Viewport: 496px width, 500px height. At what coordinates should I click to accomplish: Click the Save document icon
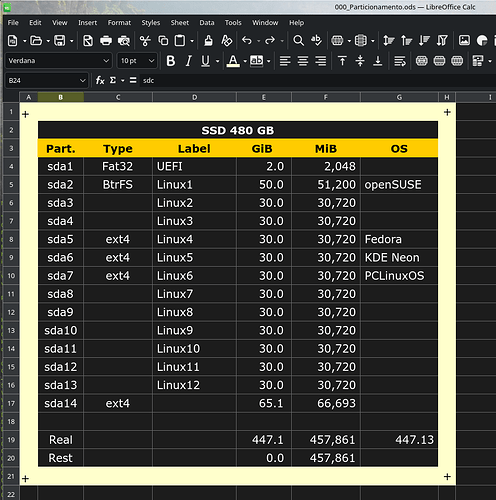(60, 41)
